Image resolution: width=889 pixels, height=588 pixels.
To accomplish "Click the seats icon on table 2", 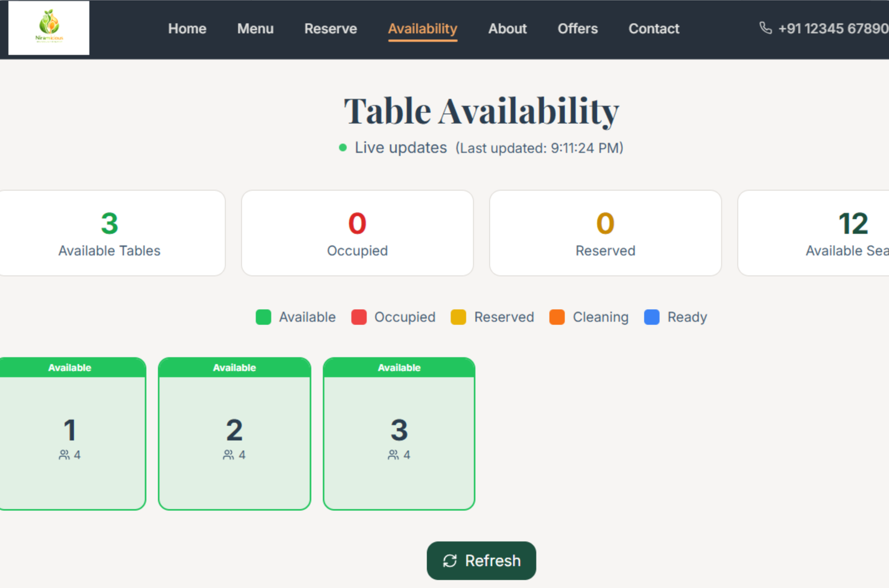I will [228, 455].
